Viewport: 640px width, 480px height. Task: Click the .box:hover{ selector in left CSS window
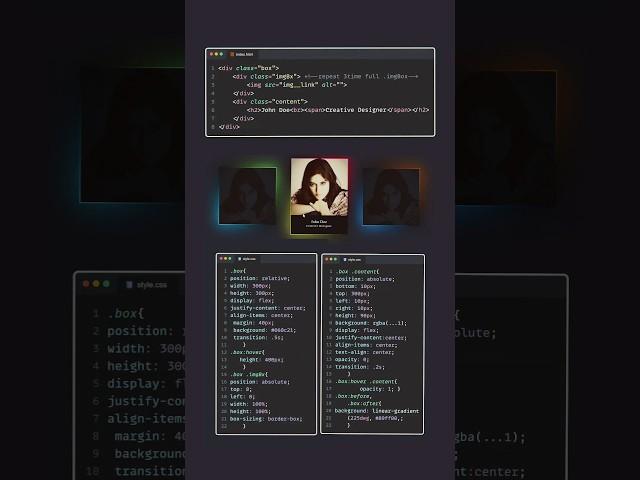(x=247, y=352)
